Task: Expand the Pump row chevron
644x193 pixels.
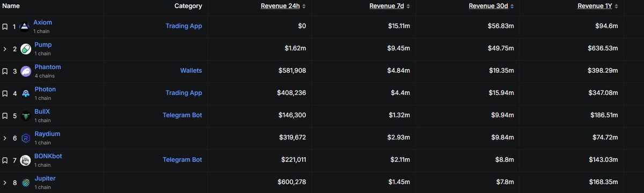Action: coord(5,49)
